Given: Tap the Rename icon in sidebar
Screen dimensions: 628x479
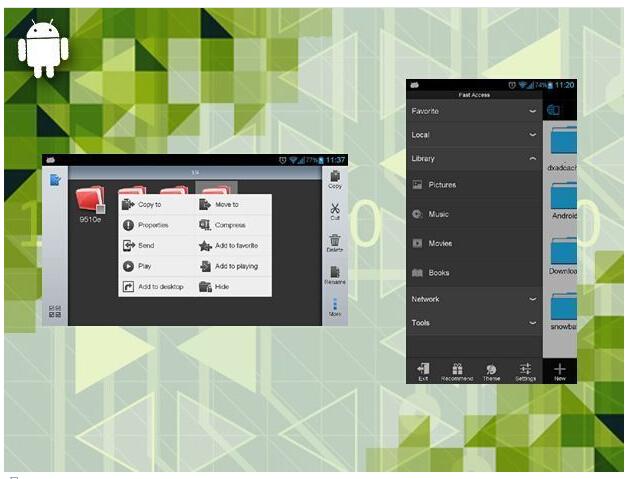Looking at the screenshot, I should 335,272.
